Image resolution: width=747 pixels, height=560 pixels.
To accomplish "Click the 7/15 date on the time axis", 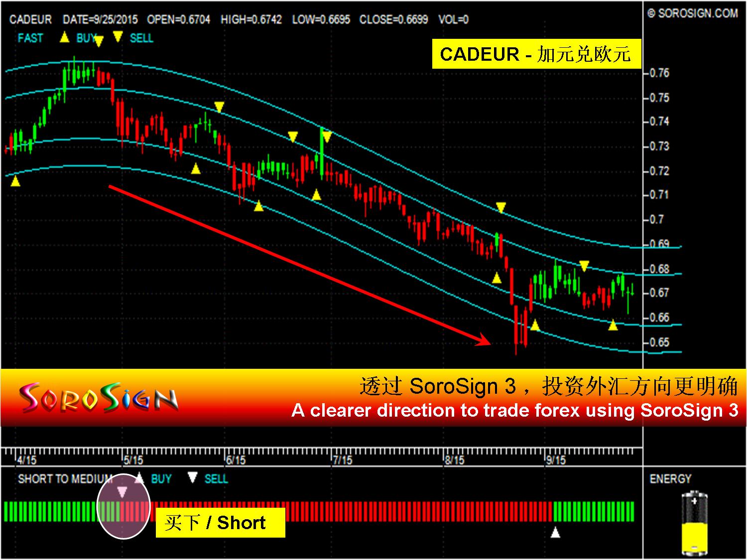I will click(342, 459).
